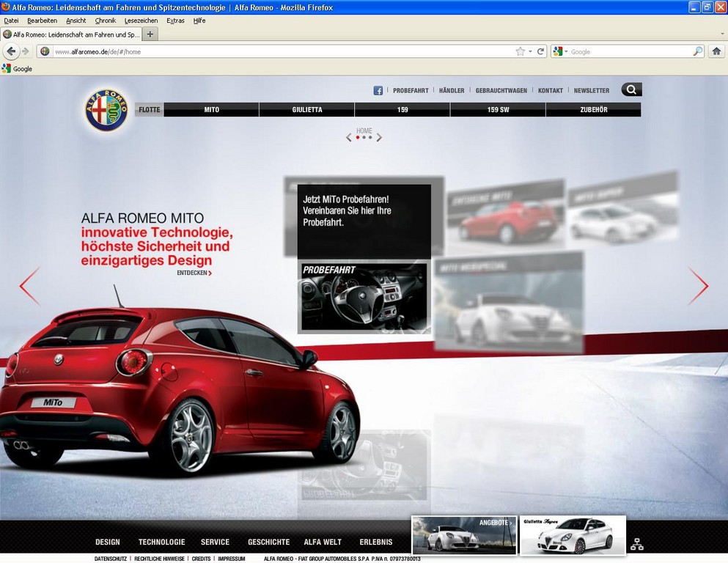Image resolution: width=728 pixels, height=563 pixels.
Task: Open the sitemap icon in footer
Action: (x=637, y=544)
